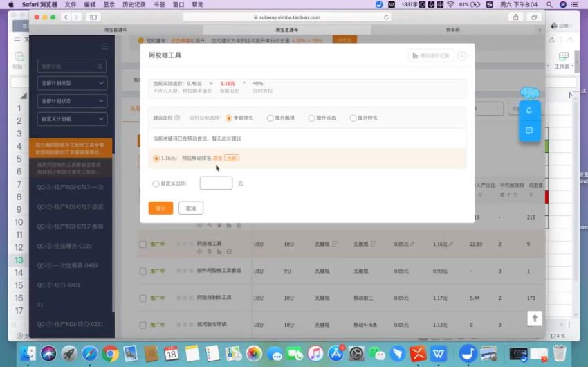Click help icon beside 建议出价
Viewport: 588px width, 367px height.
click(x=177, y=118)
